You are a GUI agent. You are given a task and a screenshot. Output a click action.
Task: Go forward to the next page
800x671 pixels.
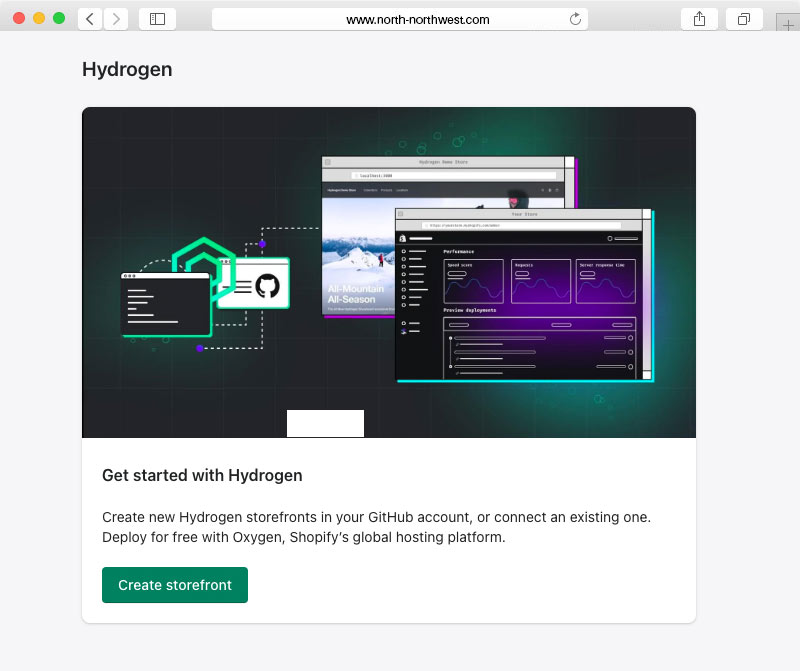point(116,19)
